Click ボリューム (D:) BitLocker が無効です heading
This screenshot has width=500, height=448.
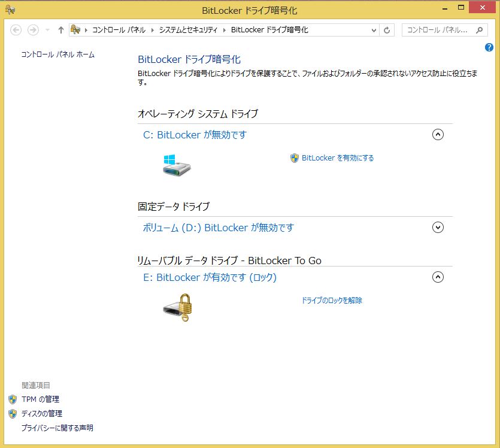218,228
